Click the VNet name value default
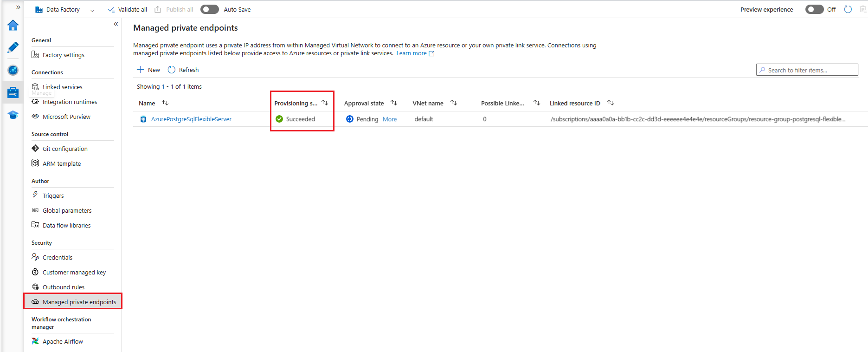Screen dimensions: 868x352 [x=424, y=119]
